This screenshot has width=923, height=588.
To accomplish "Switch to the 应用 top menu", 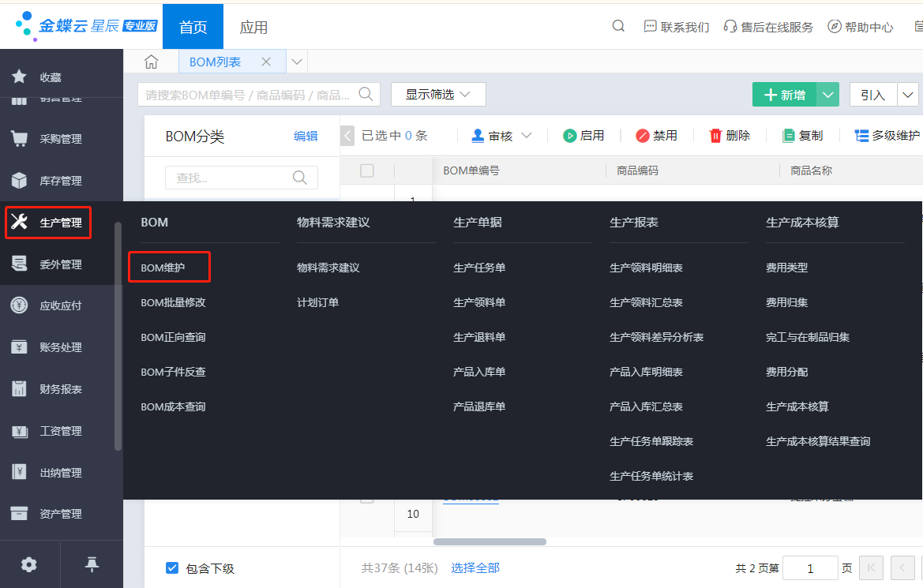I will pos(254,25).
